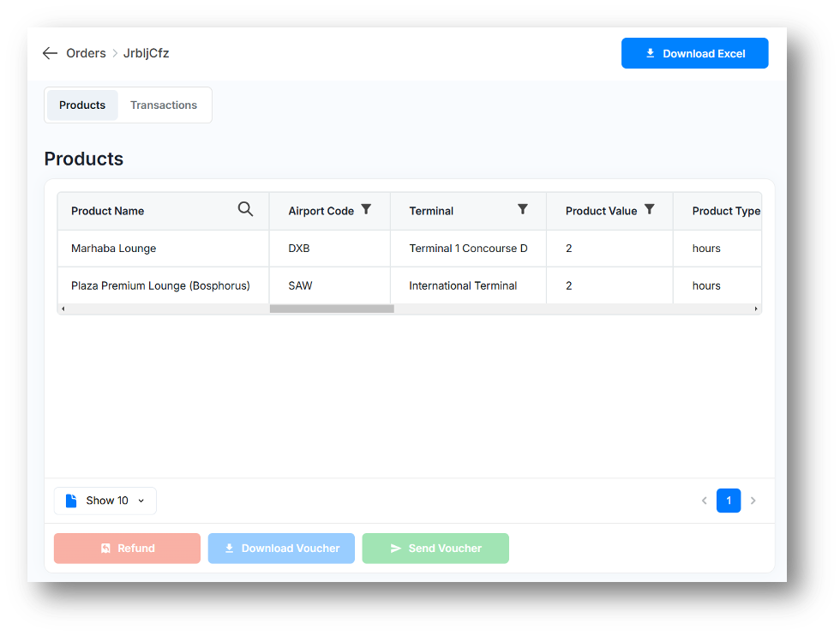Screen dimensions: 840x636
Task: Expand the Show 10 rows dropdown
Action: 105,501
